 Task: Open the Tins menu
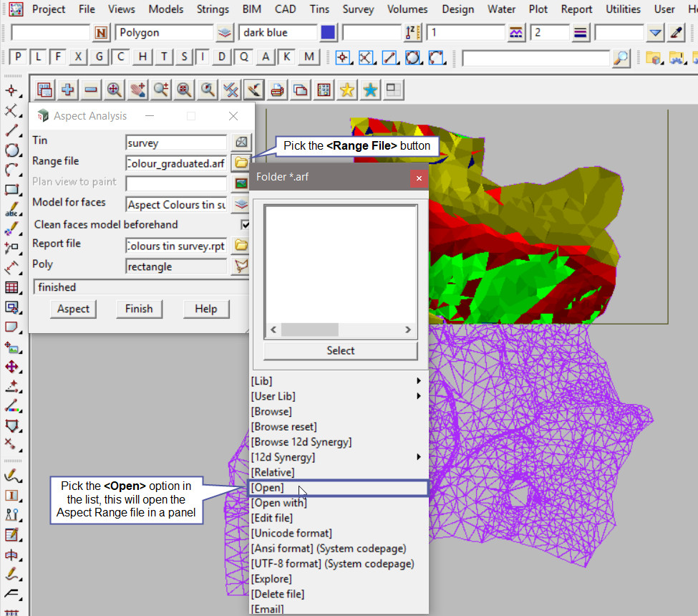point(320,9)
